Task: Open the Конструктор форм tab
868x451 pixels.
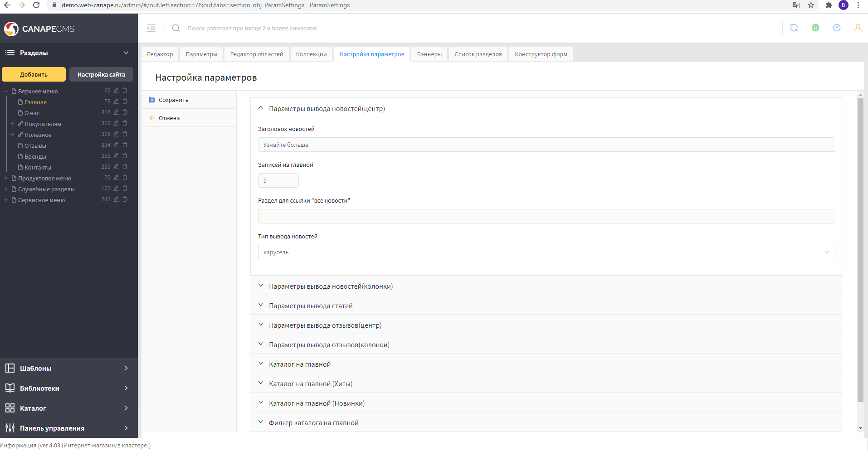Action: 541,54
